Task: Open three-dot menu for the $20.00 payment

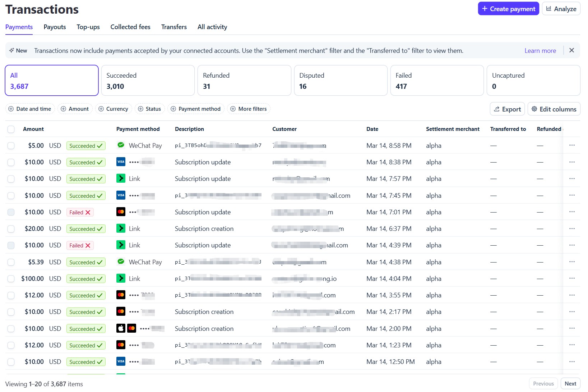Action: (x=572, y=229)
